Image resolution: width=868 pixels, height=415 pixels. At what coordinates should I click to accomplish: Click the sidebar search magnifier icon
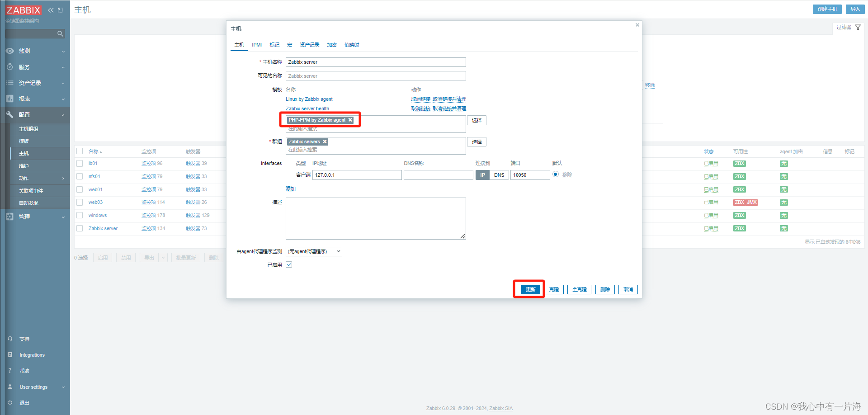coord(60,33)
